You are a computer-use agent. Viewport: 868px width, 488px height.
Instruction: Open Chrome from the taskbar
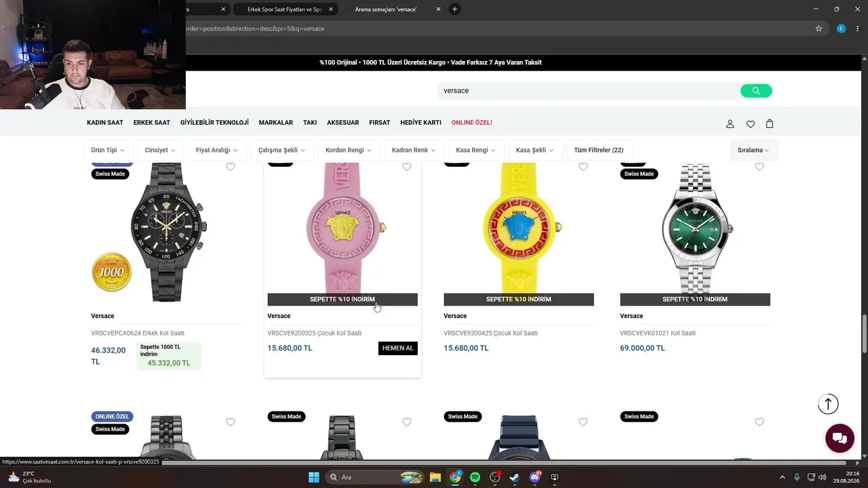455,477
